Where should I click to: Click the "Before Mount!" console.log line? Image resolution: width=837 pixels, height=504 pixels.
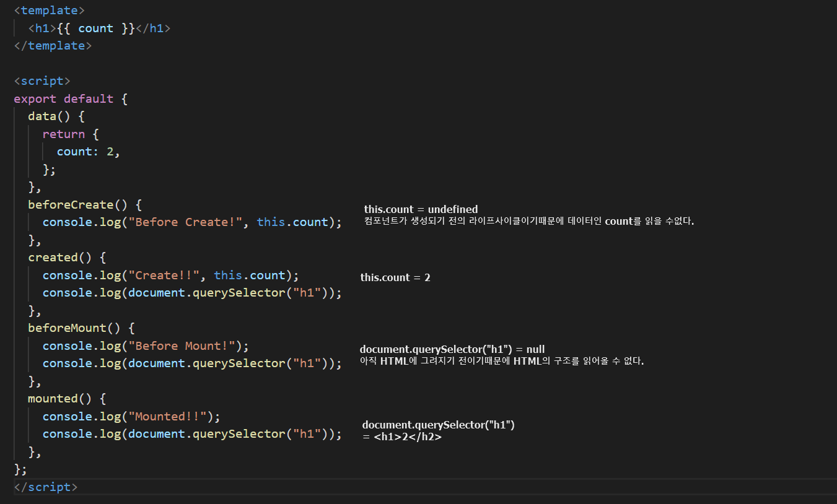[146, 345]
